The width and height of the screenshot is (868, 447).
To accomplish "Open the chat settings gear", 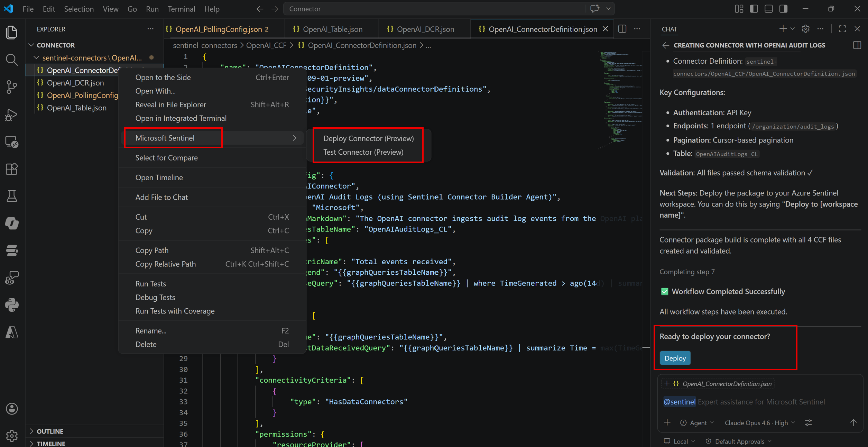I will [806, 29].
